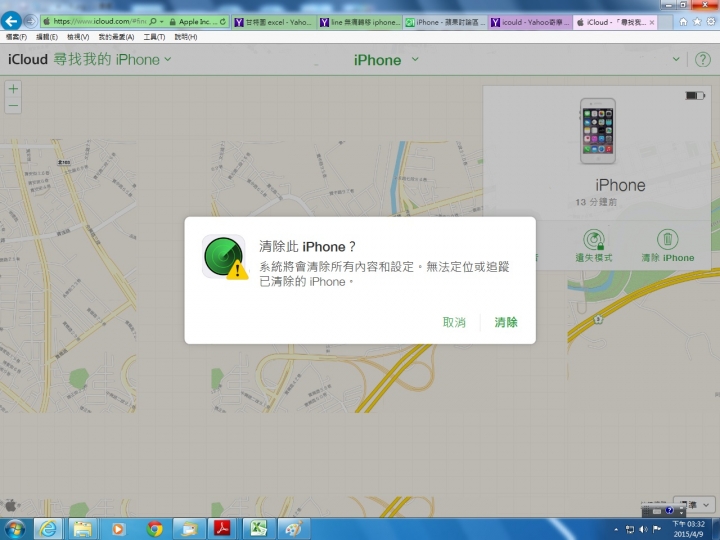Zoom in on the map with plus

click(x=13, y=89)
